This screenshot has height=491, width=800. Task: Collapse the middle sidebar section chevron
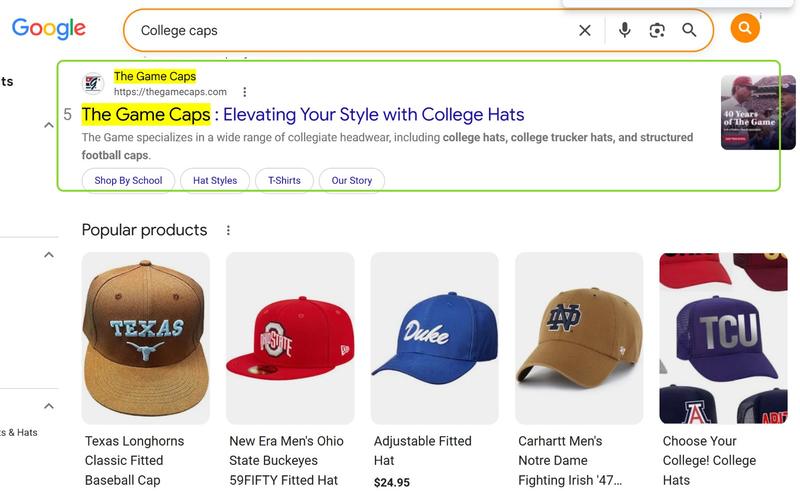48,254
